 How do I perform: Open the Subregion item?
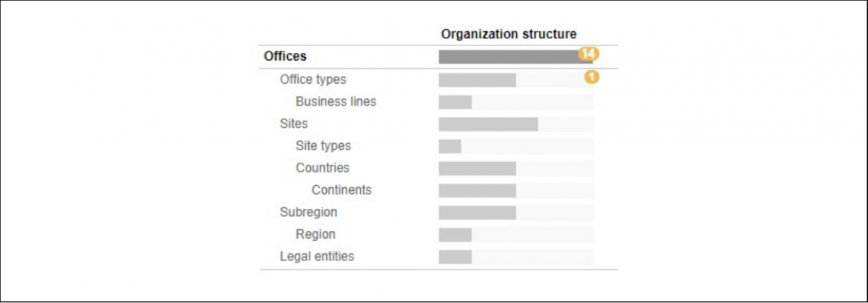point(308,213)
